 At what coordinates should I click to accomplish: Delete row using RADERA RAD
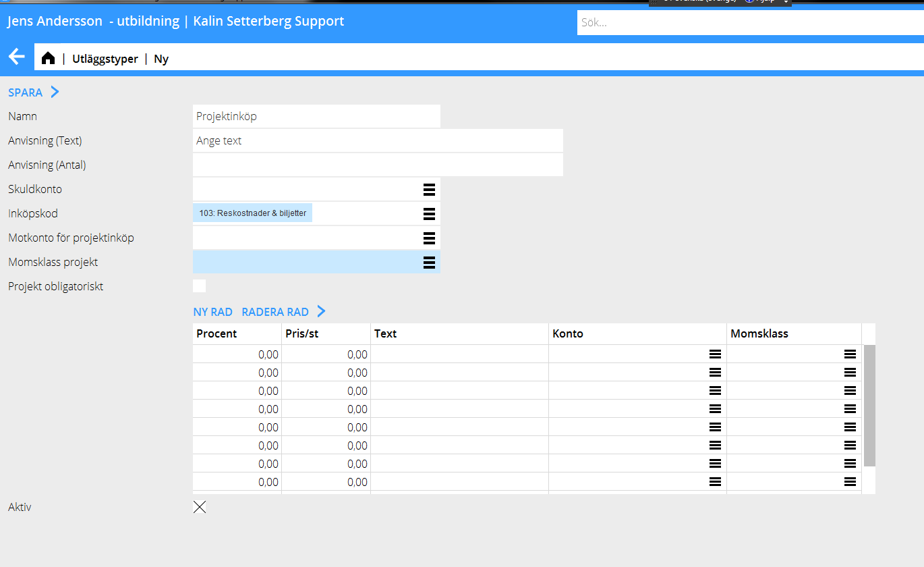coord(275,312)
